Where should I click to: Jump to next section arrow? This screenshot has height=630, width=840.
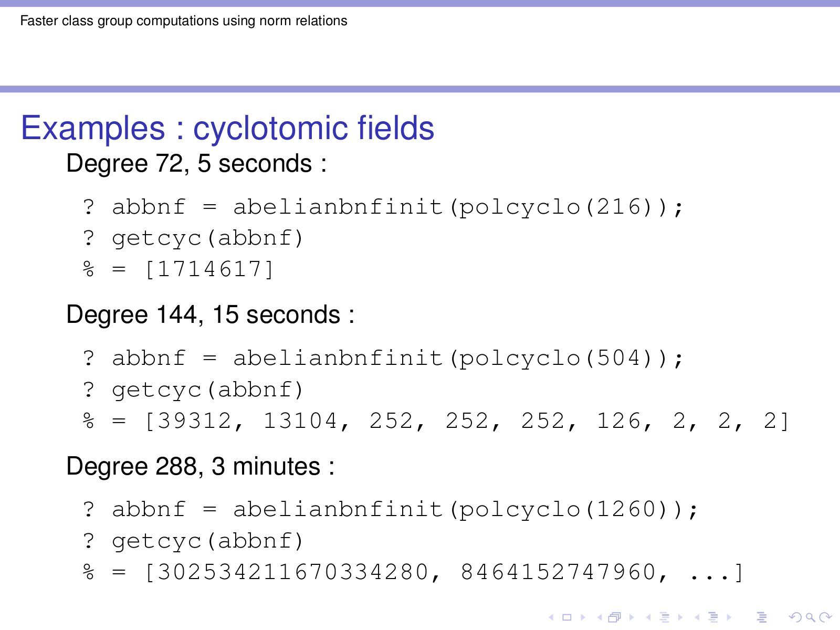pyautogui.click(x=729, y=617)
